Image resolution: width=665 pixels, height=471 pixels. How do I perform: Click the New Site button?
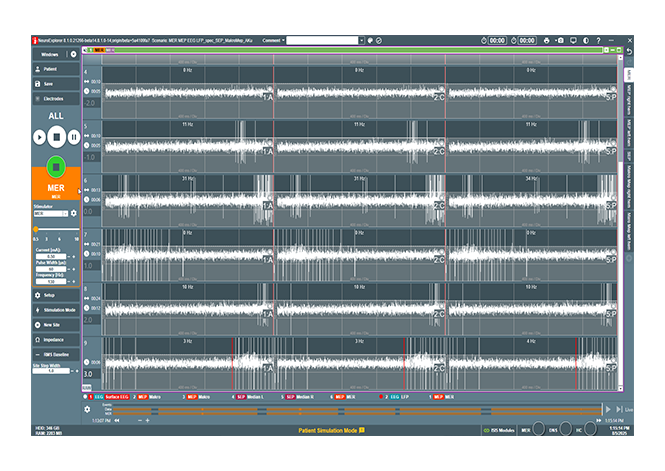tap(56, 325)
